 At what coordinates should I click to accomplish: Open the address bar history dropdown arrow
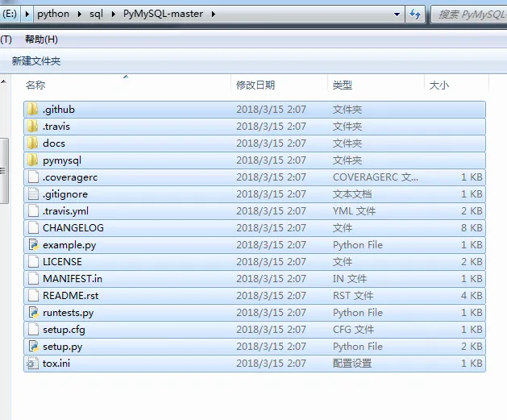pyautogui.click(x=397, y=15)
